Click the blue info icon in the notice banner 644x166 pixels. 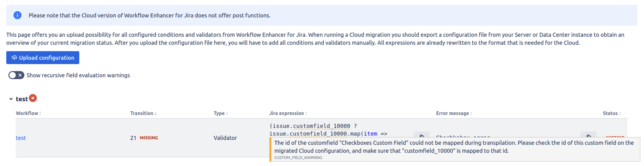(18, 15)
